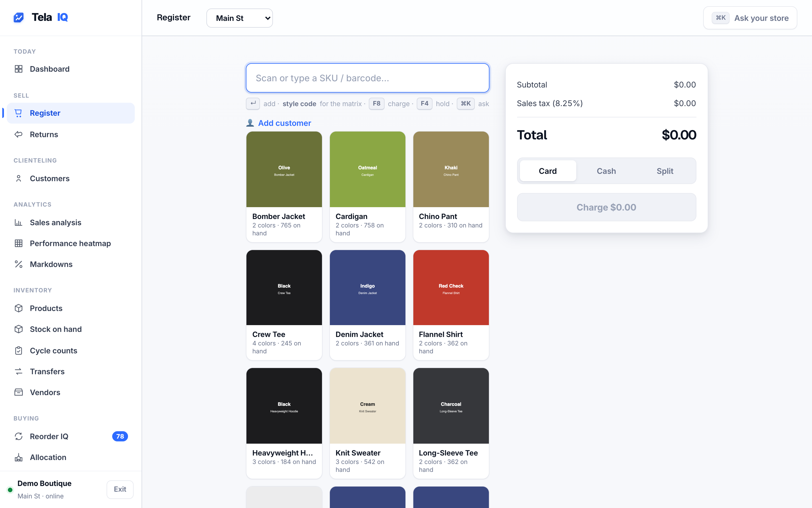Click '2 colors · 361 on hand' text

367,343
